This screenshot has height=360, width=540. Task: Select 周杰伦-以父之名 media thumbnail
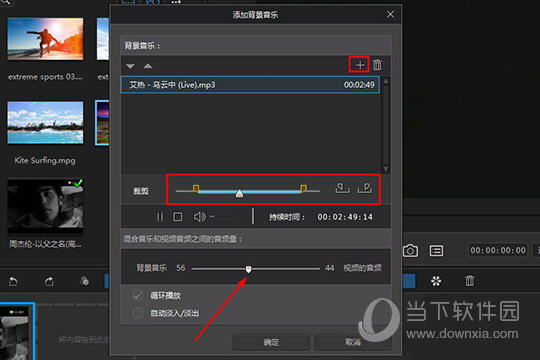point(45,206)
